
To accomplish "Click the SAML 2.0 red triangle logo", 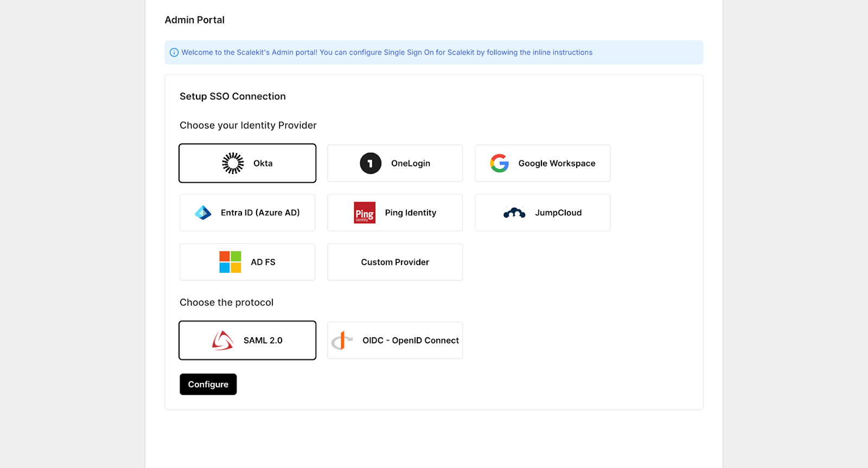I will tap(222, 341).
